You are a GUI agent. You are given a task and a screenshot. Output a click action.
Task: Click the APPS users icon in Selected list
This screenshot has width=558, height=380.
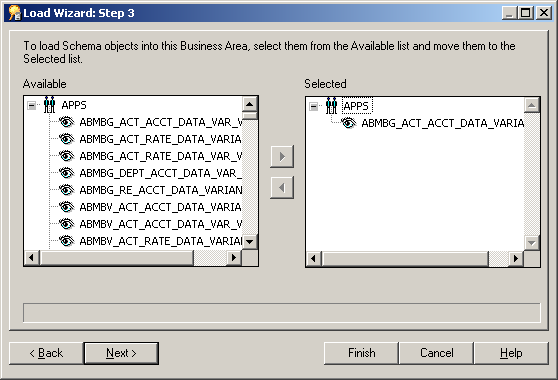[x=331, y=106]
